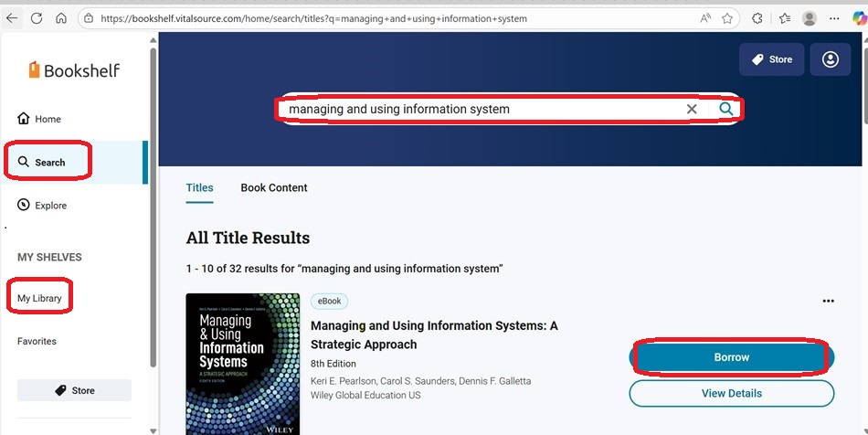This screenshot has height=435, width=868.
Task: Switch to the Titles tab
Action: (199, 187)
